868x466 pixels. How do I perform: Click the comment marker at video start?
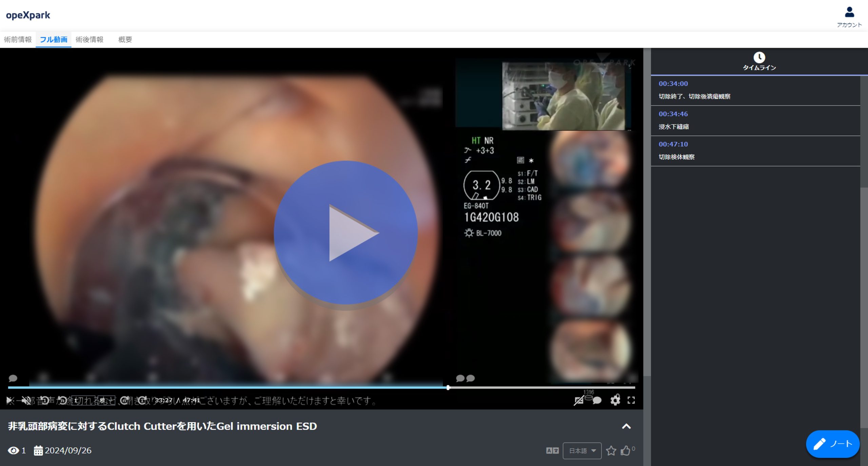tap(13, 378)
